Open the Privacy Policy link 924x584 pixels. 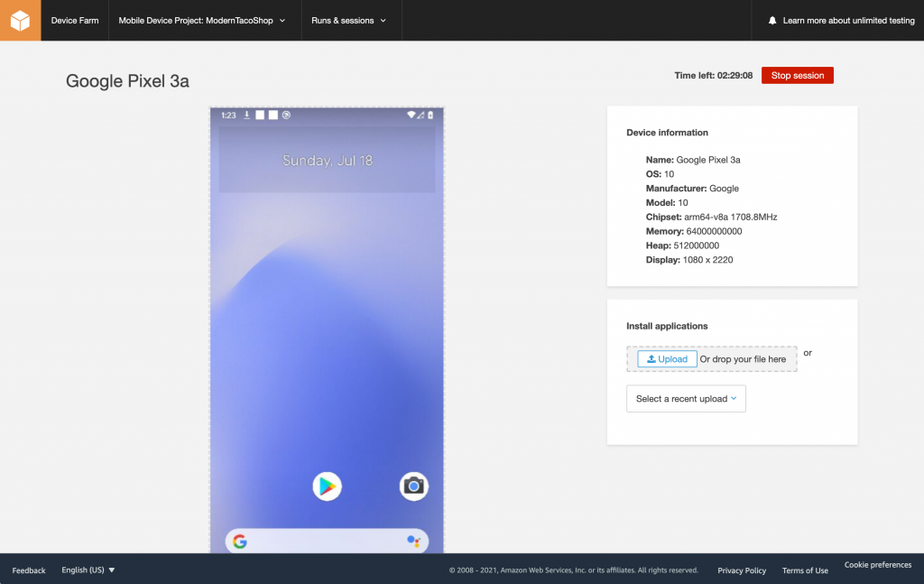click(742, 570)
